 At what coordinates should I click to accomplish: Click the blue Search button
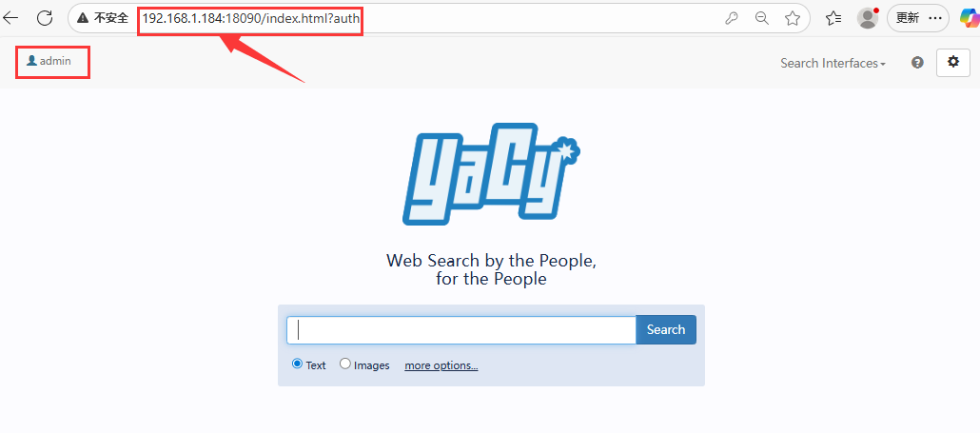(x=666, y=329)
